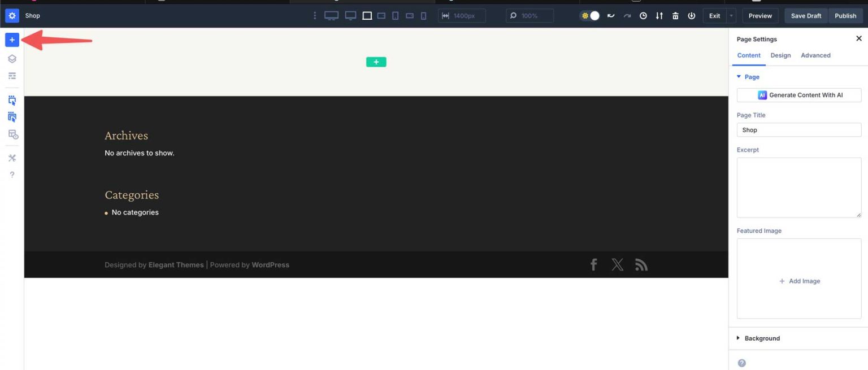The width and height of the screenshot is (868, 370).
Task: Click the X to close Page Settings
Action: click(x=858, y=38)
